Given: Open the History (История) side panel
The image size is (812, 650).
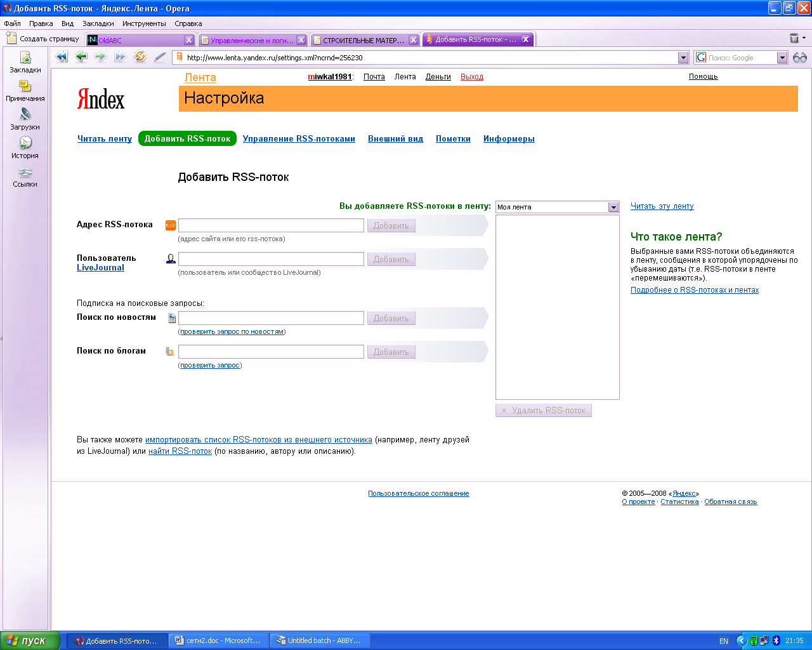Looking at the screenshot, I should pyautogui.click(x=25, y=148).
